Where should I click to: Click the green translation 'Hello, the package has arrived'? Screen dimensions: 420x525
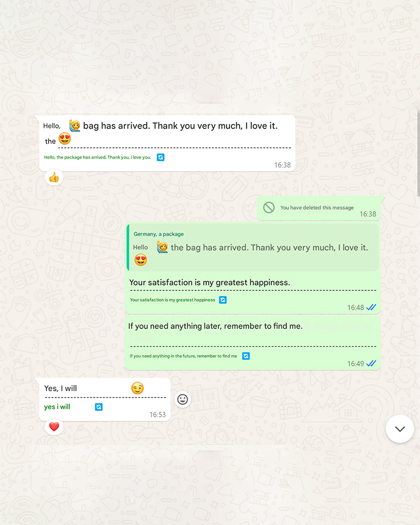click(98, 157)
